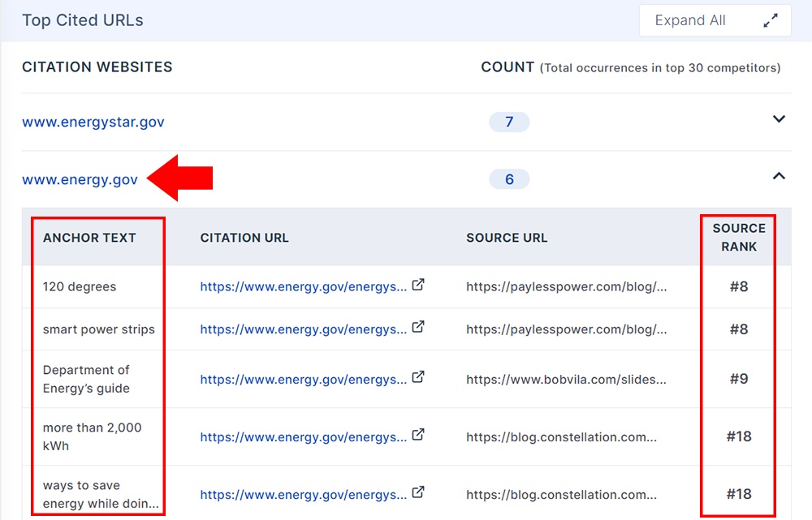This screenshot has width=812, height=520.
Task: Open the www.energystar.gov citation website link
Action: click(93, 122)
